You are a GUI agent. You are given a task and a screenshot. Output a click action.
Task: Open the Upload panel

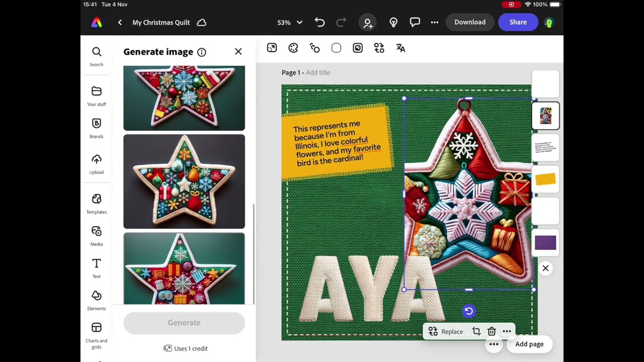tap(97, 164)
